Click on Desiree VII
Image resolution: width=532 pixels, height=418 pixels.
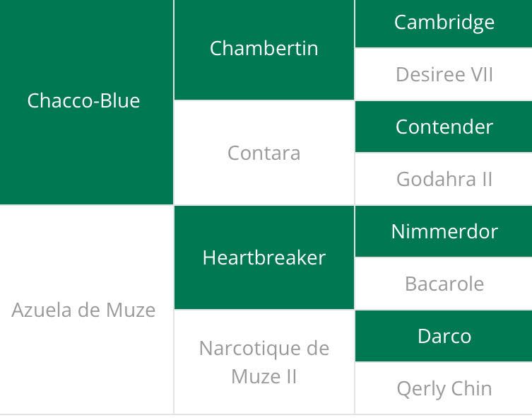(x=444, y=74)
